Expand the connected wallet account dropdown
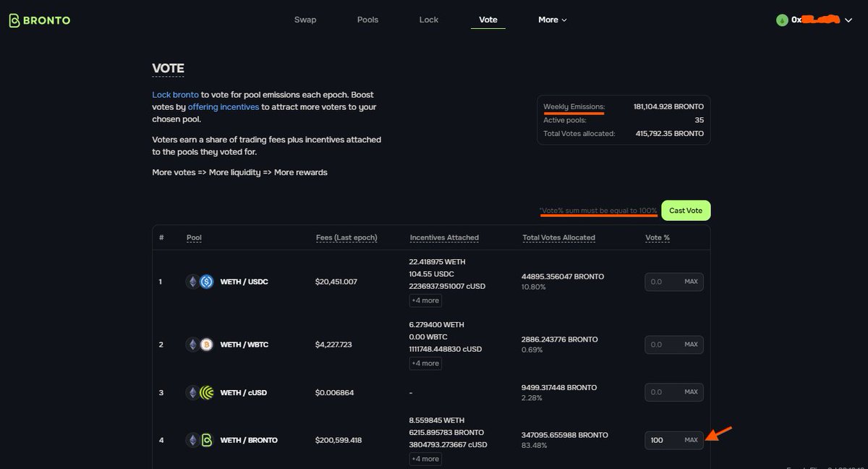 click(x=849, y=20)
